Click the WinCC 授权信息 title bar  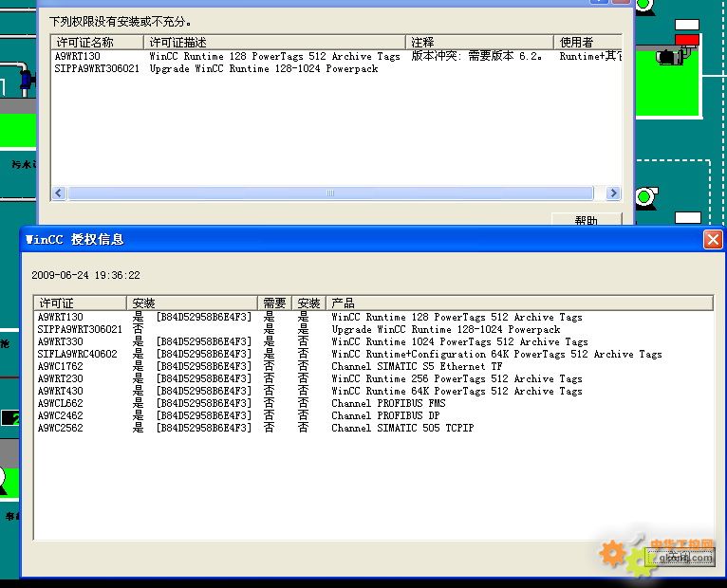click(x=362, y=240)
